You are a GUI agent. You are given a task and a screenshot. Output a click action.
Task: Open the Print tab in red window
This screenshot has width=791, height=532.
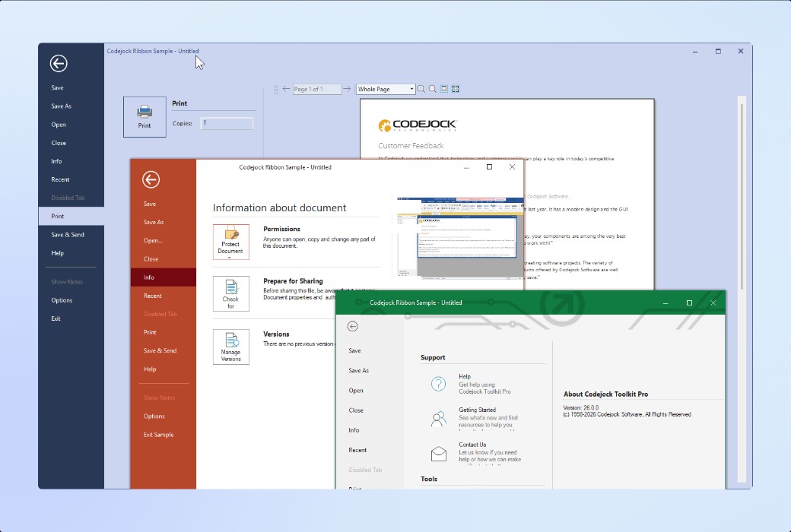coord(163,332)
